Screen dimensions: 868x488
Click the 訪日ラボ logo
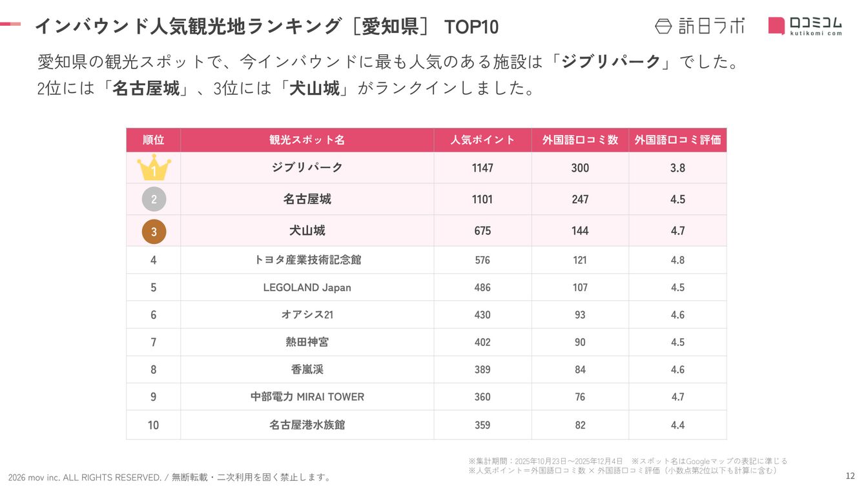700,26
